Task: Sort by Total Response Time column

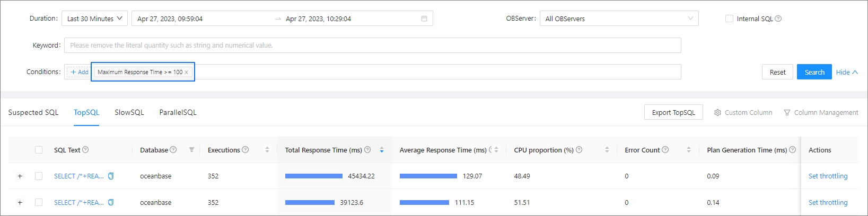Action: pos(382,150)
